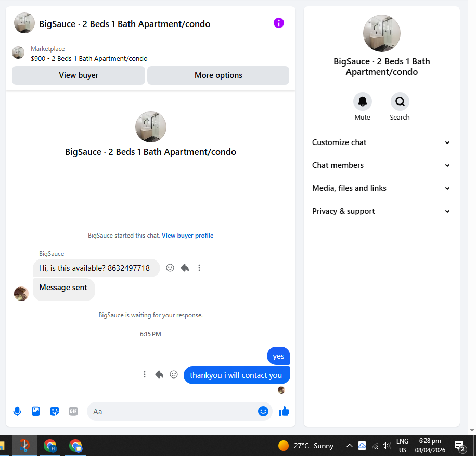Open the cloud sync tray icon
The image size is (476, 456).
tap(362, 446)
